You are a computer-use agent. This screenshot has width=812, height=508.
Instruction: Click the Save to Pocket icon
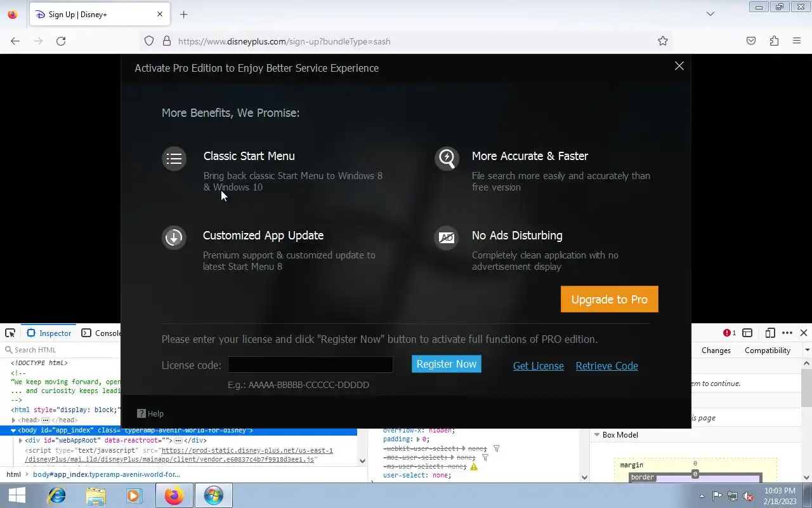[x=751, y=41]
